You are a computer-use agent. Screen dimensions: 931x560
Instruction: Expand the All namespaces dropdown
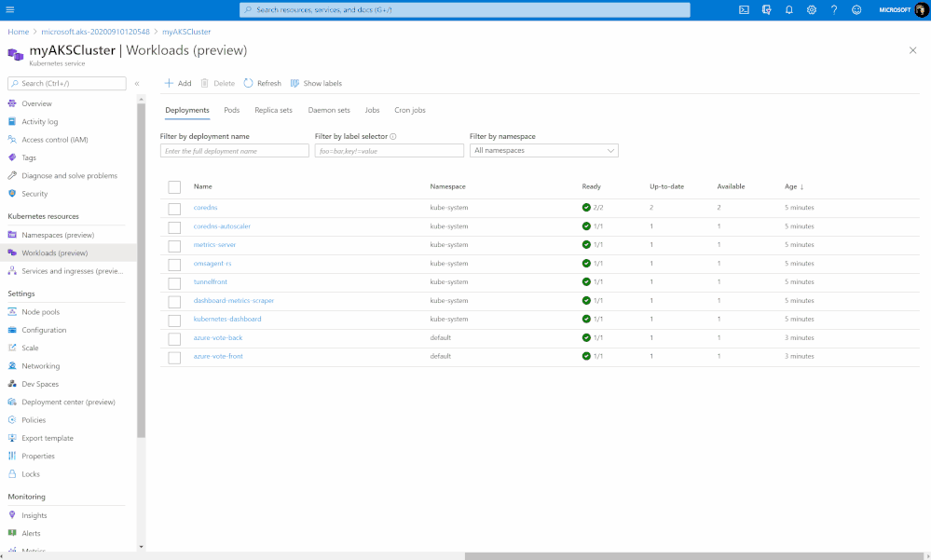(544, 151)
